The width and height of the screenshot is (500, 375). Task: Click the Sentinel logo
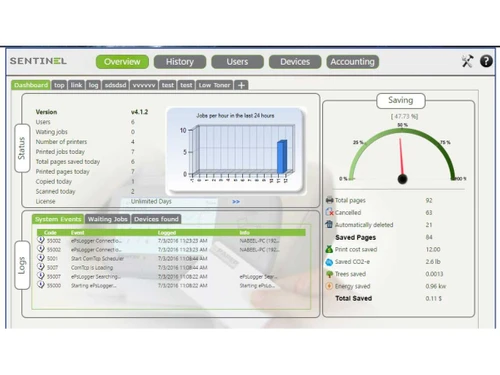(x=38, y=61)
